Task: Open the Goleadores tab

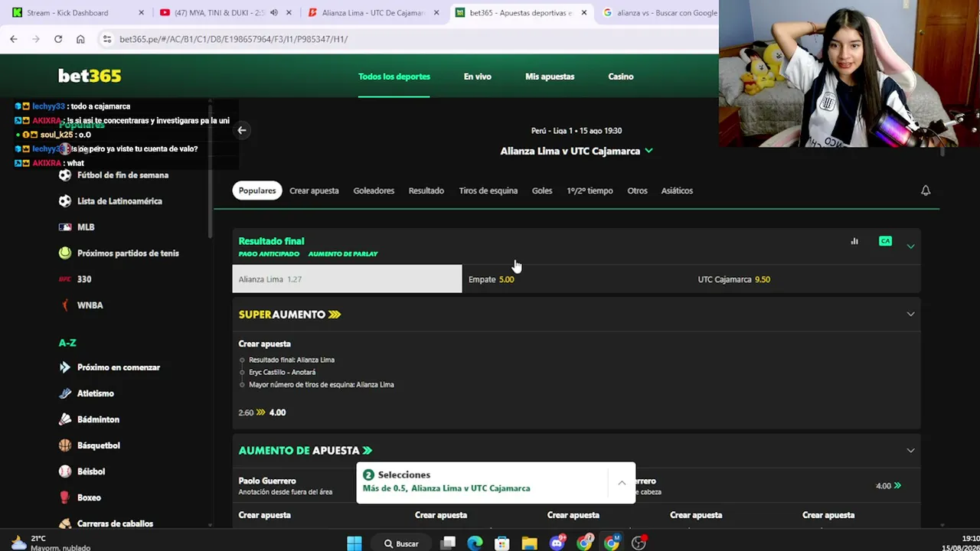Action: click(374, 191)
